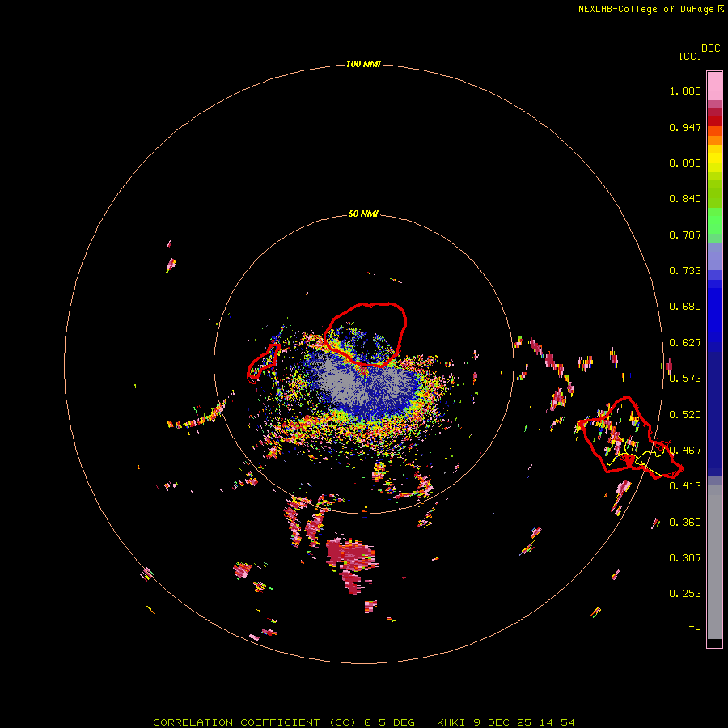Viewport: 728px width, 728px height.
Task: Click the bright green segment of the color bar
Action: pyautogui.click(x=714, y=221)
